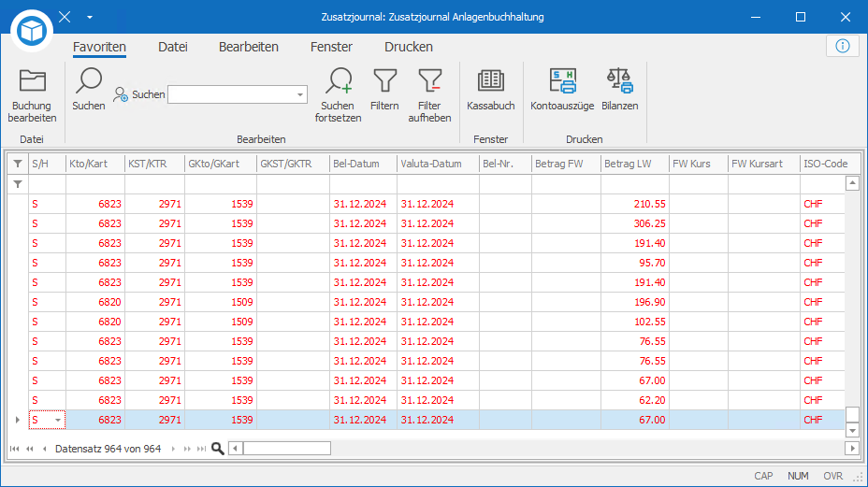
Task: Sort by the Betrag LW column header
Action: (x=634, y=164)
